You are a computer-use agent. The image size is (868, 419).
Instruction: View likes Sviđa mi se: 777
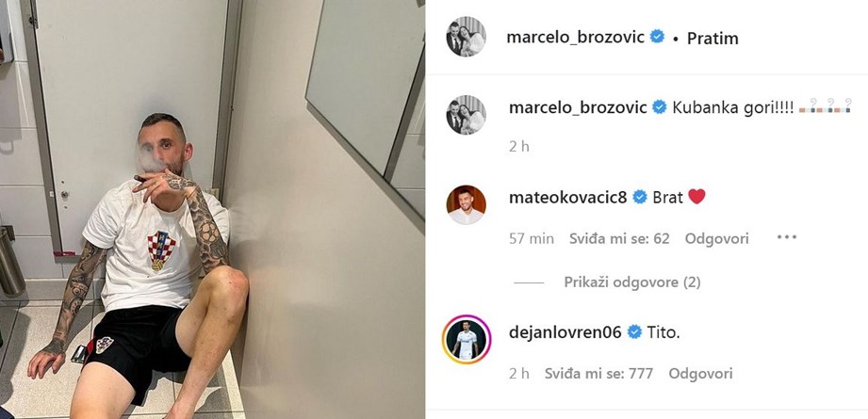599,374
